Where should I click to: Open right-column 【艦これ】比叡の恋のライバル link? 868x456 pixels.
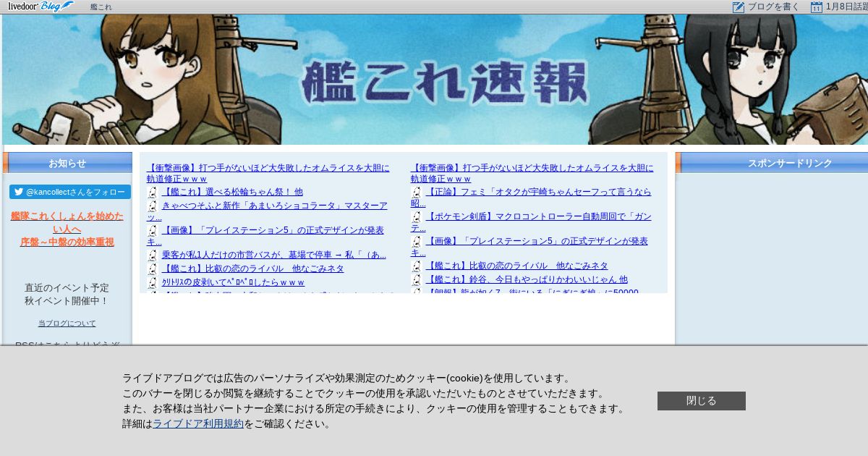(516, 266)
